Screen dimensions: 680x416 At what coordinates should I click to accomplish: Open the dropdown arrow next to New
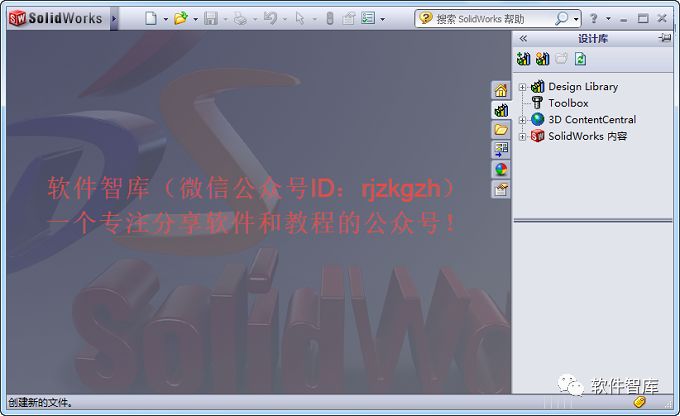(x=166, y=19)
